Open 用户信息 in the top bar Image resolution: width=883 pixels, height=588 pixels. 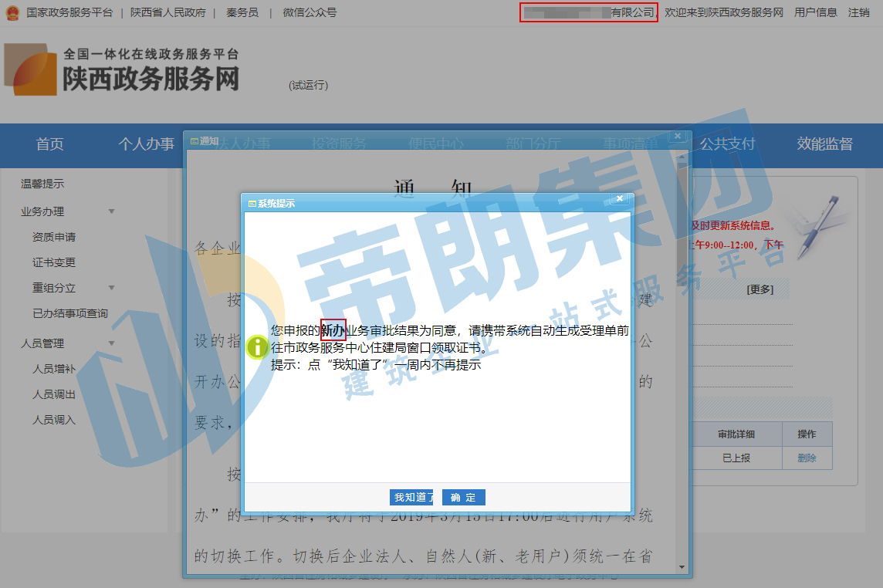(815, 12)
